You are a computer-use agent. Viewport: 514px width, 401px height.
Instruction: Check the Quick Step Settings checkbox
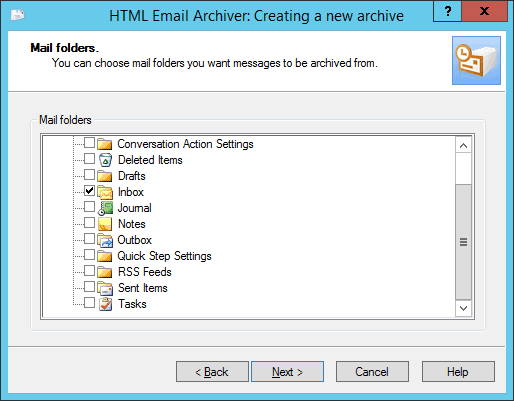tap(89, 255)
